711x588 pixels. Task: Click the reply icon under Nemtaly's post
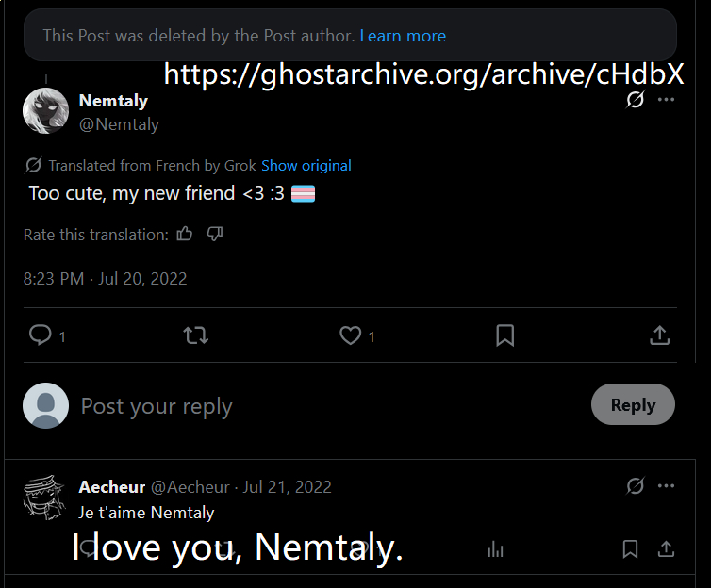pyautogui.click(x=40, y=335)
